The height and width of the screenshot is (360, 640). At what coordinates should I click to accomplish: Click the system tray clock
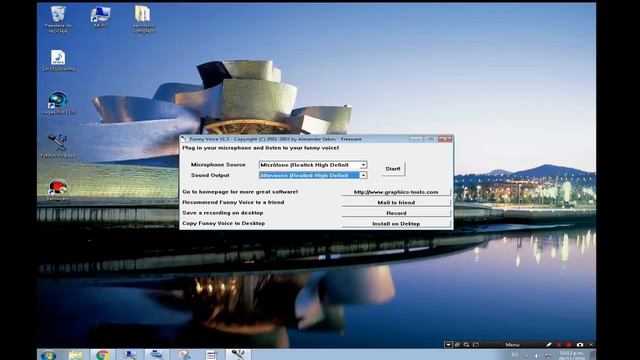[x=571, y=355]
